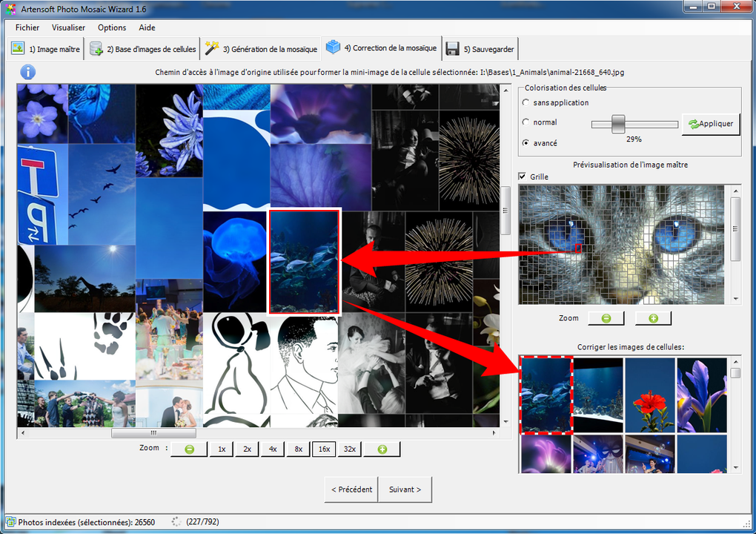Open the Options menu
This screenshot has height=534, width=756.
(111, 27)
